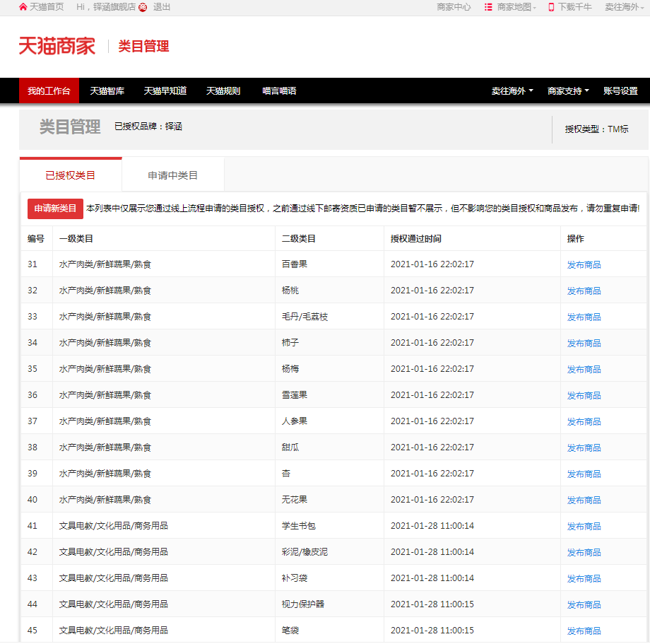650x644 pixels.
Task: Click 发布商品 for 人参果 row
Action: tap(584, 421)
